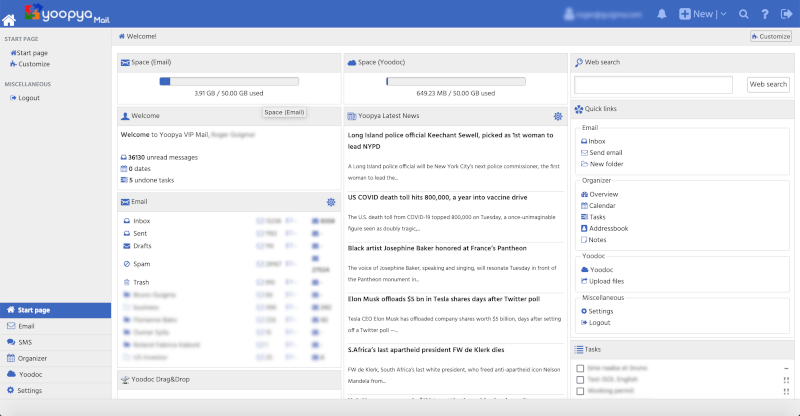The height and width of the screenshot is (416, 800).
Task: Click the help question mark icon
Action: click(x=764, y=14)
